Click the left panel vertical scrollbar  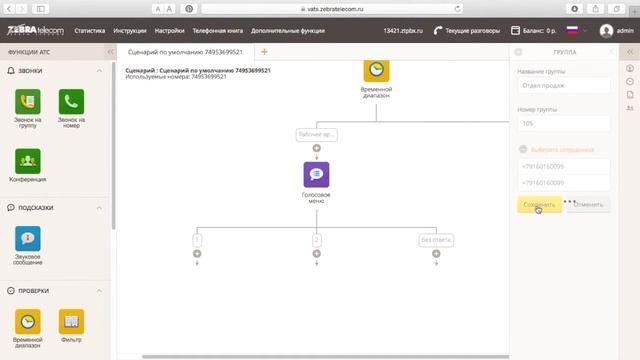[x=113, y=145]
